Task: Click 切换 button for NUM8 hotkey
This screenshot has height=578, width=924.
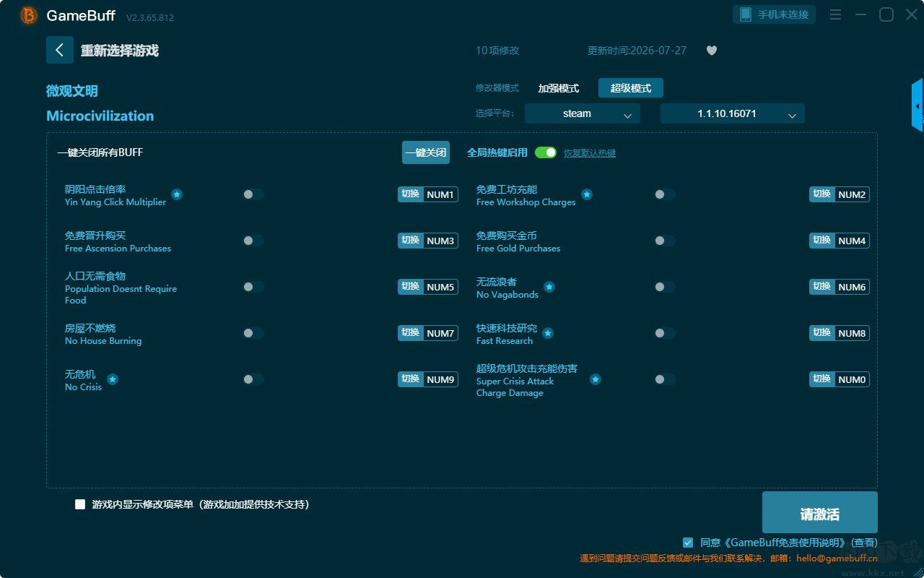Action: click(822, 333)
